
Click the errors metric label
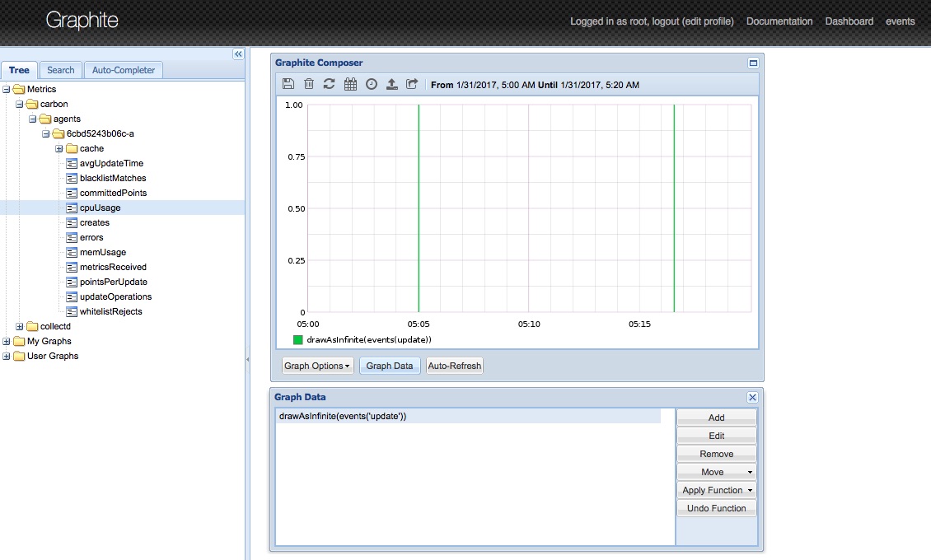[x=91, y=237]
